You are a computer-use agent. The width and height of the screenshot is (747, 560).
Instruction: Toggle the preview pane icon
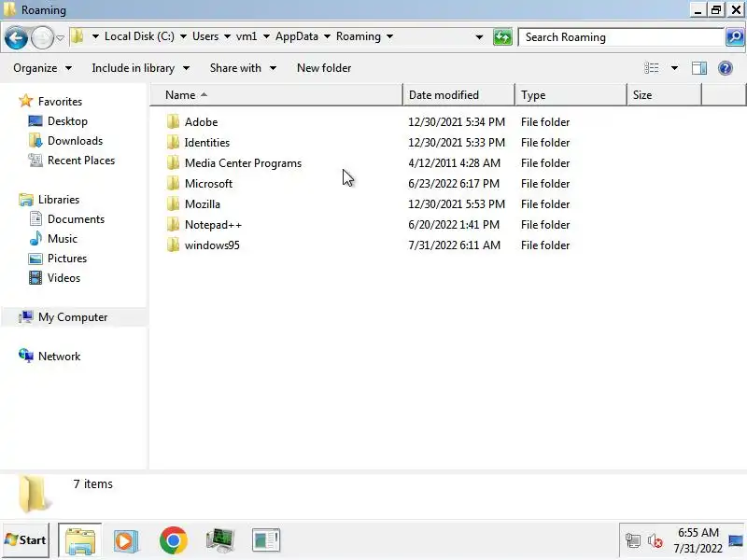click(699, 68)
